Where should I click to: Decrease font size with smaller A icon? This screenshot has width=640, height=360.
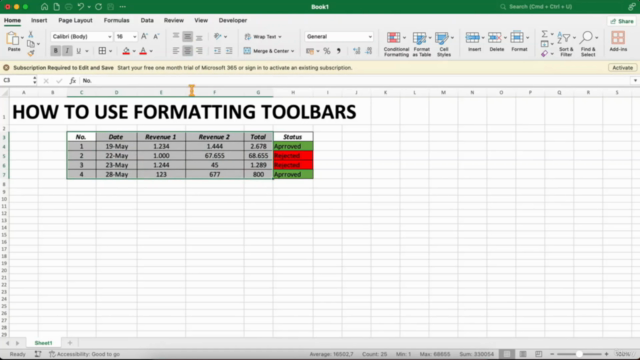click(x=156, y=36)
